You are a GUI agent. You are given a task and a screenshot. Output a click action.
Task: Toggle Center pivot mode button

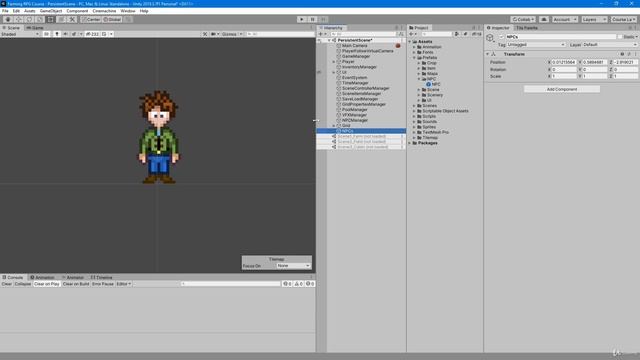click(91, 19)
